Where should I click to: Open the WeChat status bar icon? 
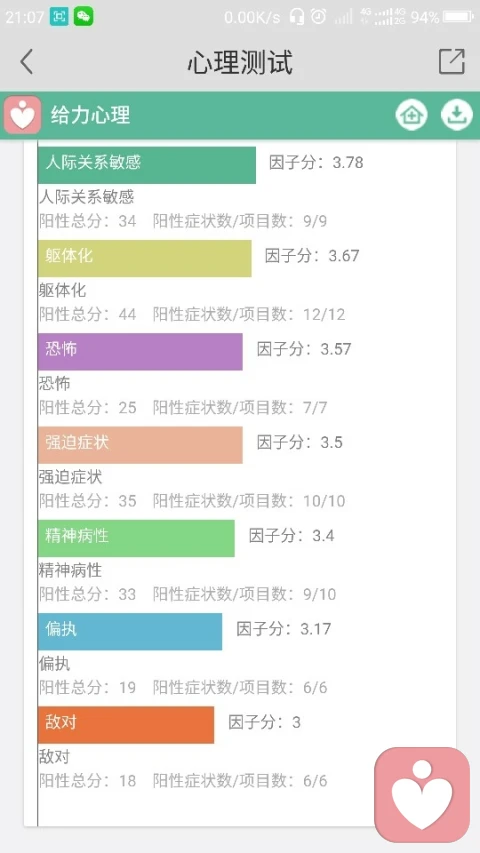click(83, 17)
